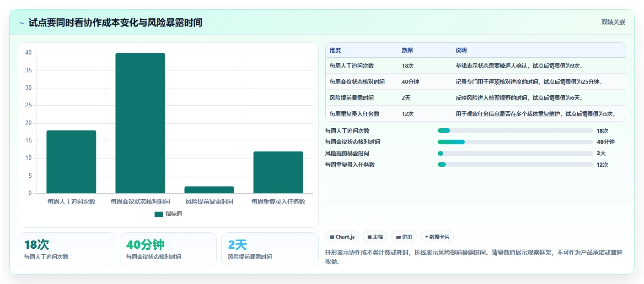Click the 每周人工追问次数 bar in the chart
The height and width of the screenshot is (284, 644).
click(x=71, y=162)
